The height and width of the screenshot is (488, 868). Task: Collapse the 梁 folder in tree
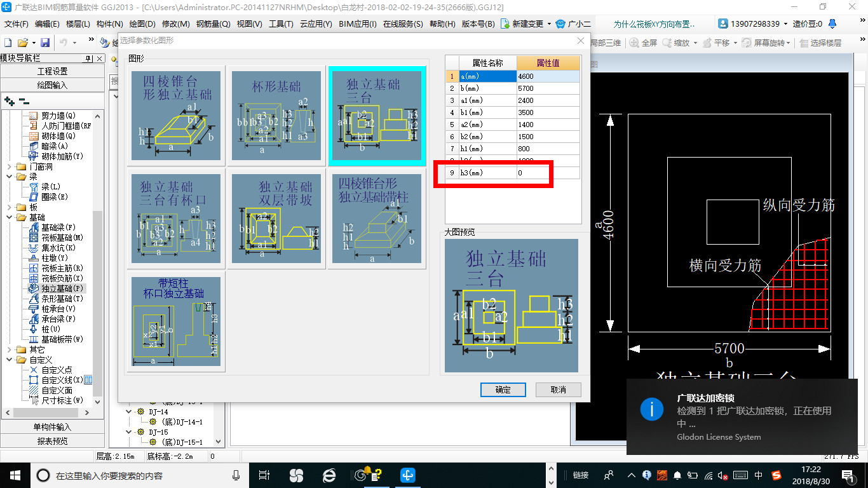click(x=9, y=177)
